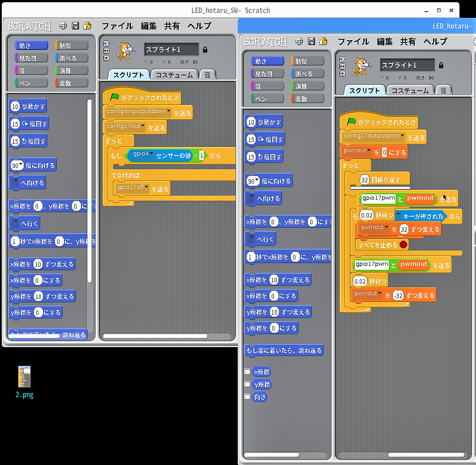Toggle the 向き checkbox in right window

click(247, 397)
